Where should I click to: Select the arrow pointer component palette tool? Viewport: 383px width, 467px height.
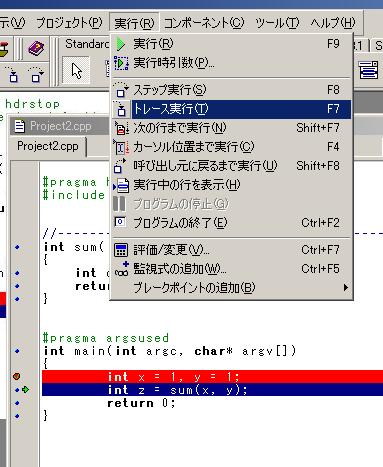pyautogui.click(x=76, y=70)
